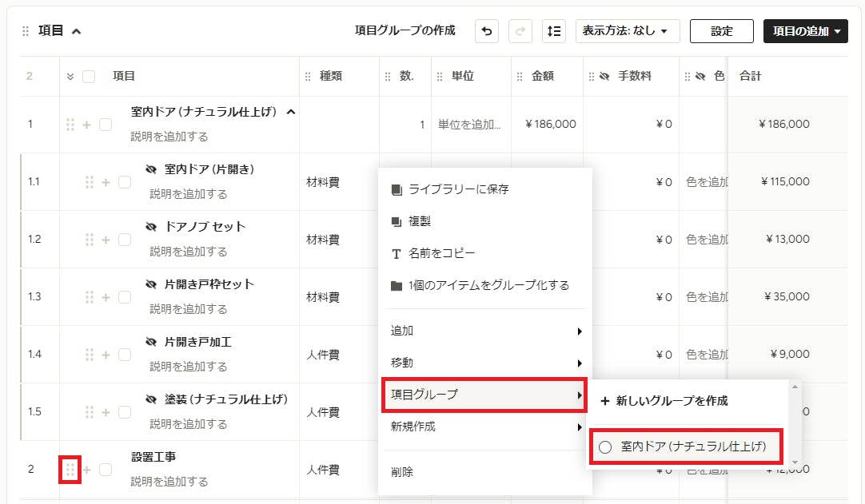The image size is (865, 504).
Task: Click the 数. column drag handle
Action: [x=388, y=77]
